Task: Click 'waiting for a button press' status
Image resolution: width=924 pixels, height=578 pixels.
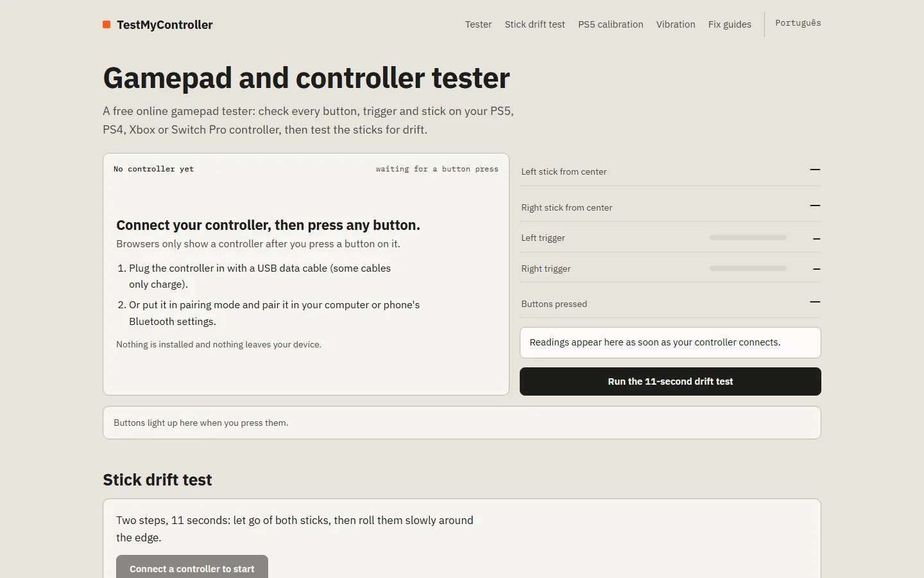Action: (437, 169)
